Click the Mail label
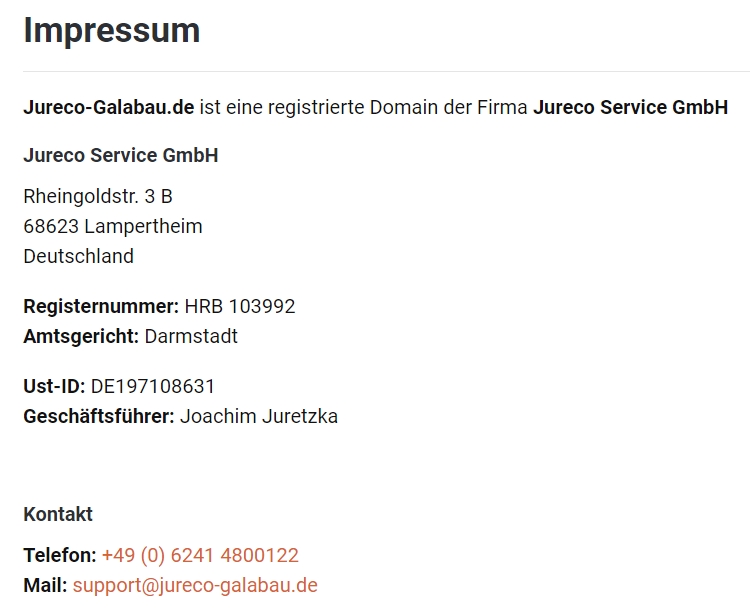This screenshot has width=750, height=613. pos(45,586)
